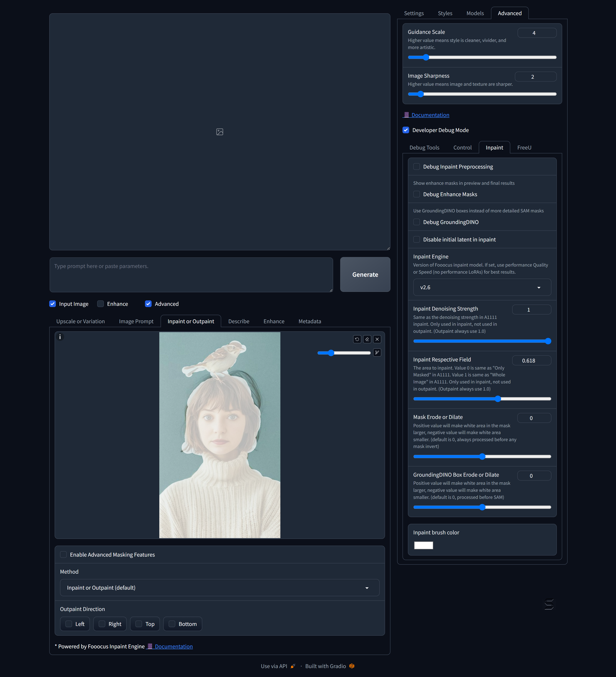Click the white inpaint brush color swatch

[423, 545]
